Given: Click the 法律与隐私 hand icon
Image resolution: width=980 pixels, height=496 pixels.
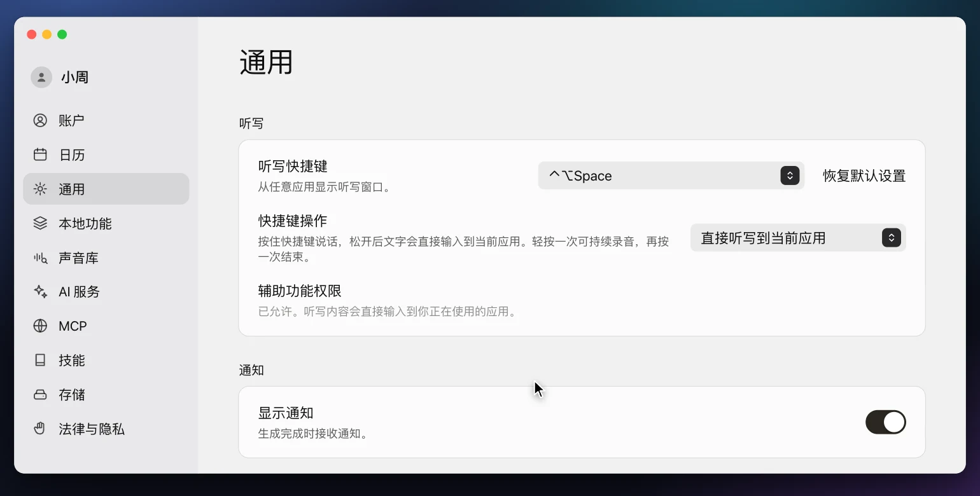Looking at the screenshot, I should [x=40, y=429].
